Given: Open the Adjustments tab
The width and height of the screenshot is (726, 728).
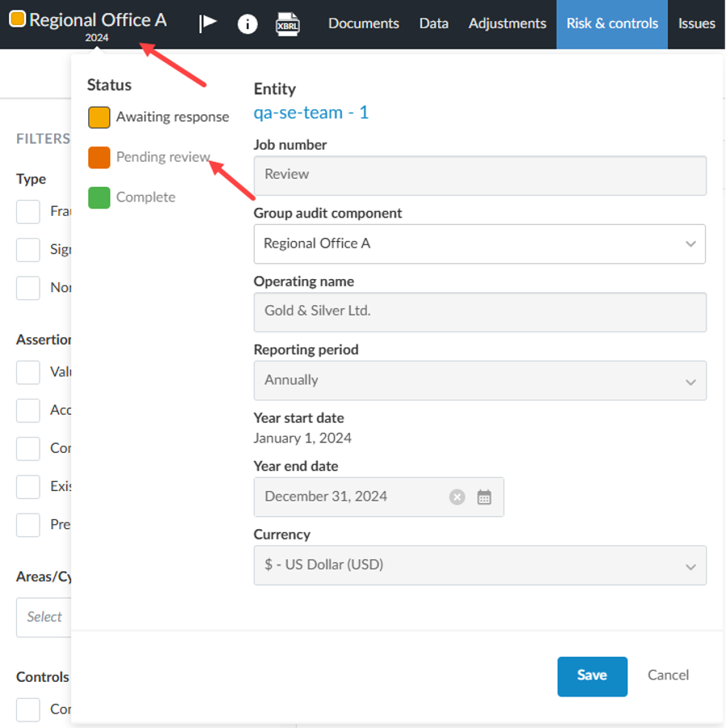Looking at the screenshot, I should (507, 23).
